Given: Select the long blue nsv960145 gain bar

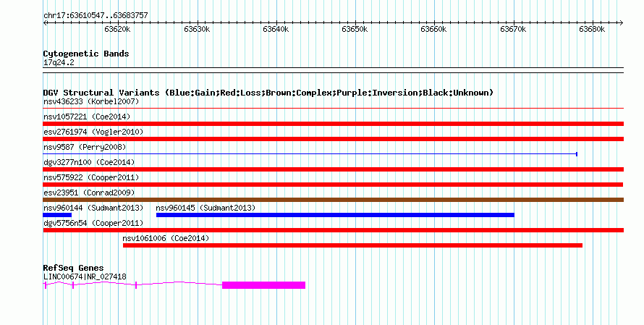Looking at the screenshot, I should coord(335,215).
